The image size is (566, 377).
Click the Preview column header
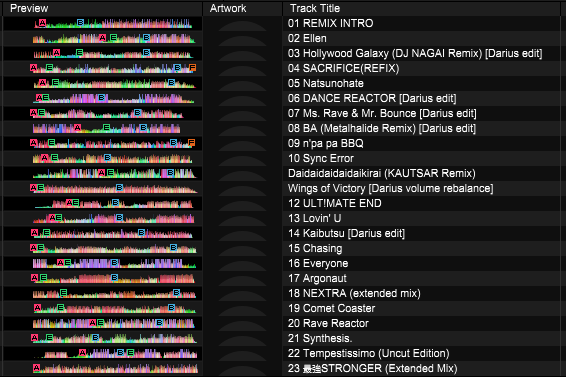[29, 8]
